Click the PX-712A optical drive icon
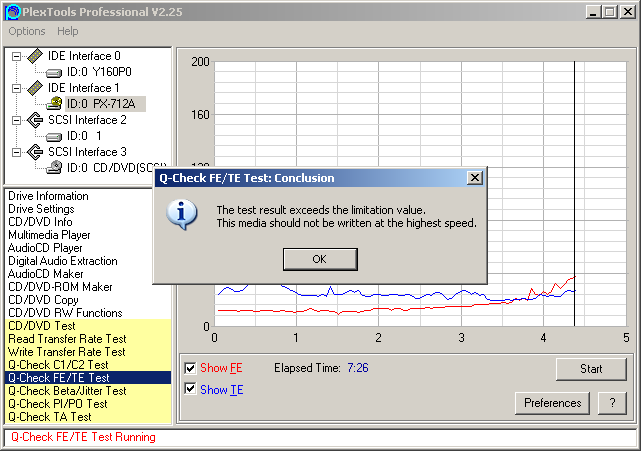 pos(54,103)
